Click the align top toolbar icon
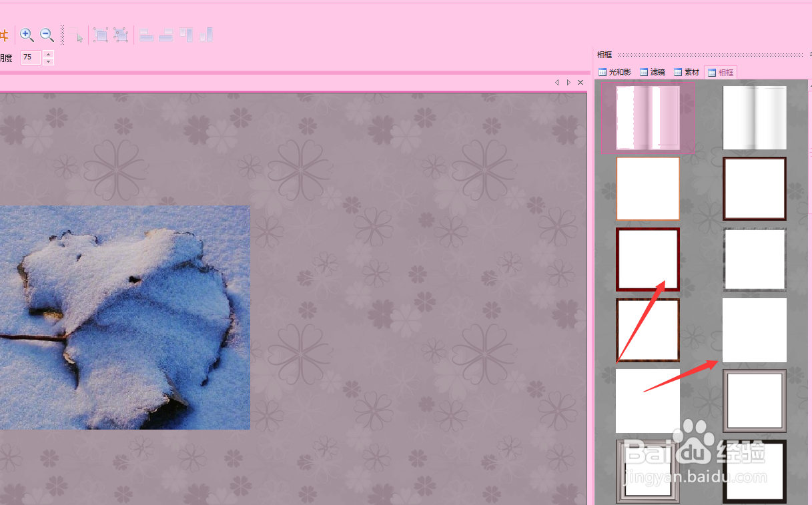Viewport: 812px width, 505px height. 186,35
